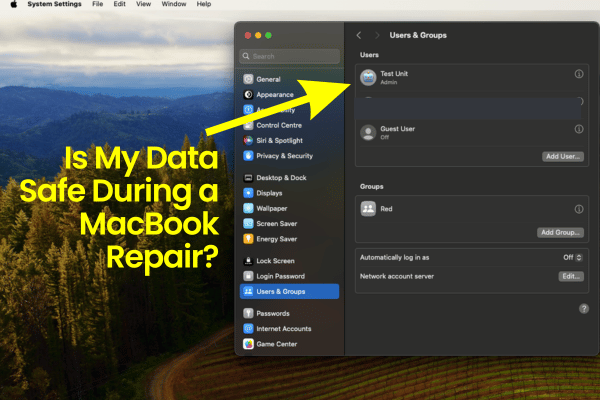The image size is (600, 400).
Task: Go back with the left chevron
Action: click(x=359, y=35)
